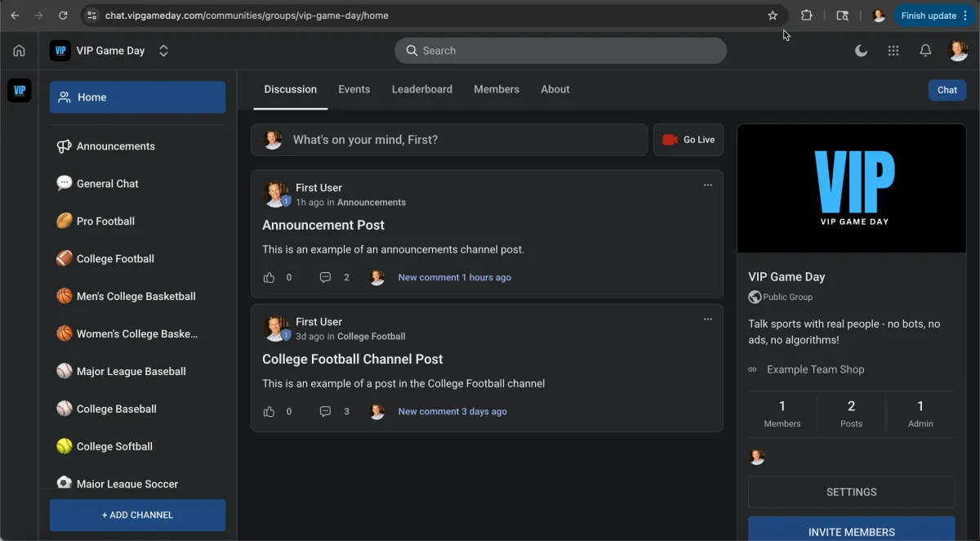This screenshot has height=541, width=980.
Task: Open the College Football Channel Post title
Action: tap(353, 359)
